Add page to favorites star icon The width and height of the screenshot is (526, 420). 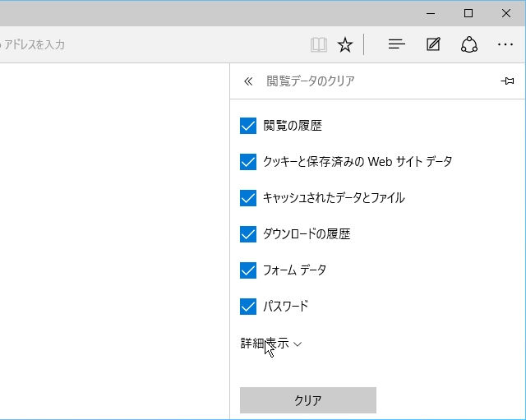point(345,44)
